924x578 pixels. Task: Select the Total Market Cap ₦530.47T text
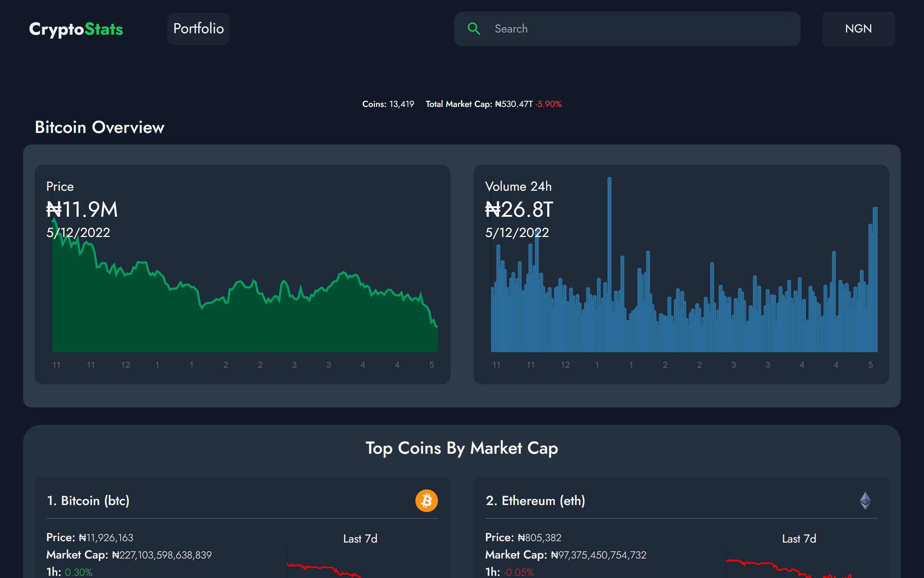tap(479, 104)
